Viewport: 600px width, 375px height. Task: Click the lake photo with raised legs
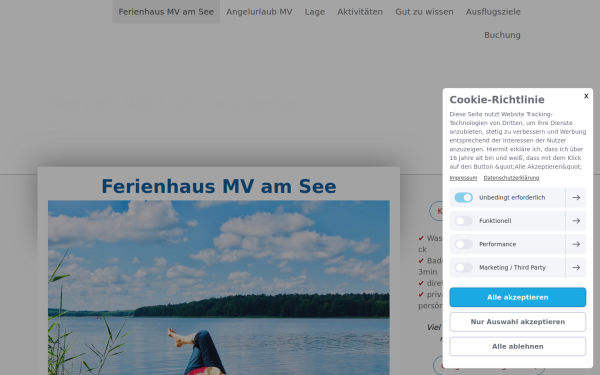pyautogui.click(x=218, y=287)
